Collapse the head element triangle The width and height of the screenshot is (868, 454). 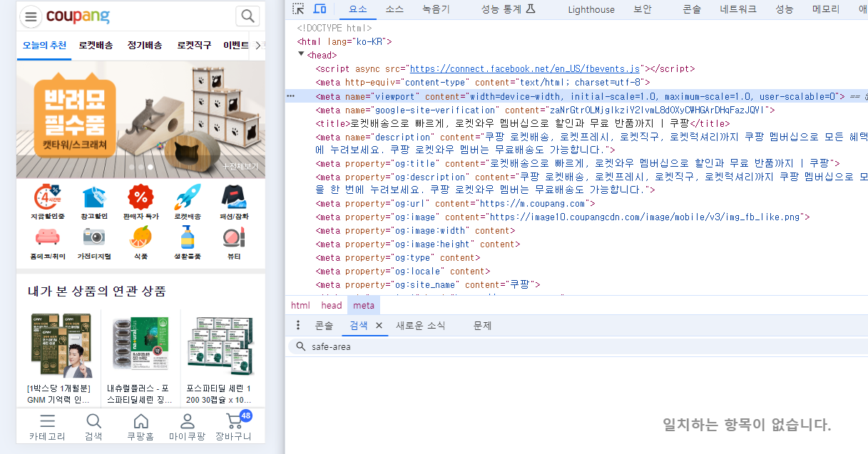pos(302,55)
